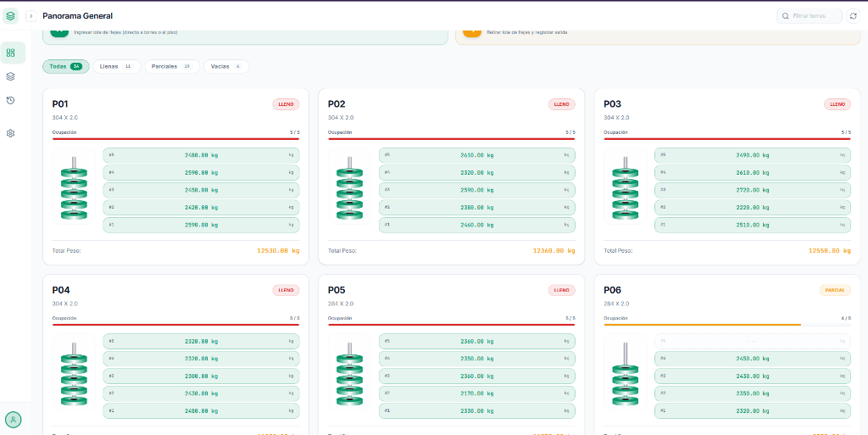Focus the Filtrar torres search field
This screenshot has width=868, height=435.
tap(810, 16)
